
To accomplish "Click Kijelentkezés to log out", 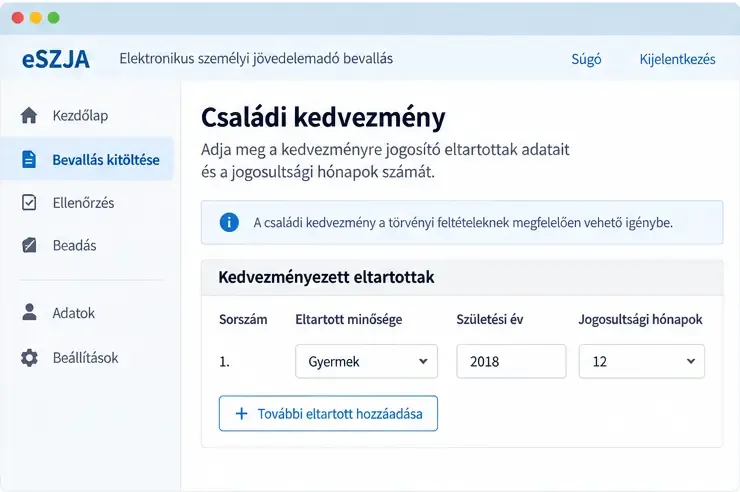I will click(x=677, y=59).
